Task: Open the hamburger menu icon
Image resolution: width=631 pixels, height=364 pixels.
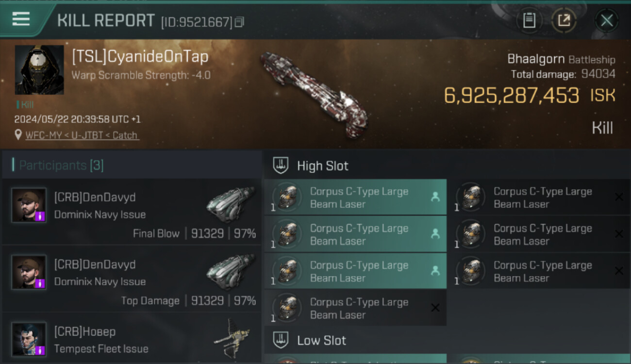Action: click(x=21, y=19)
